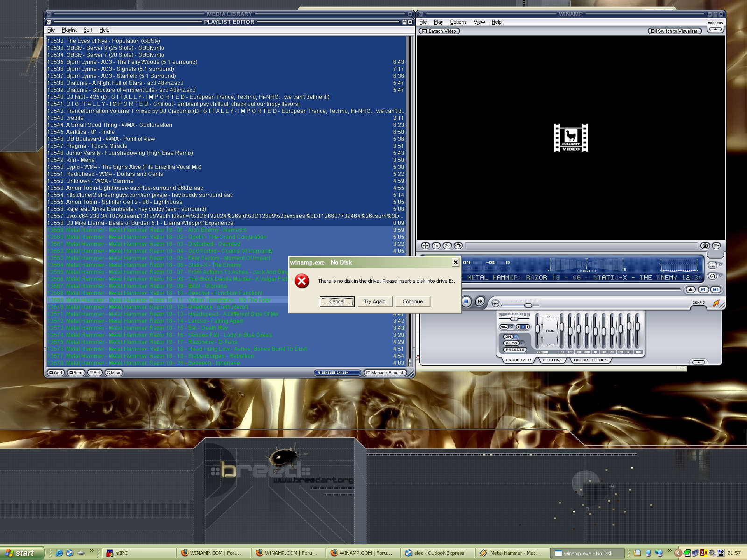Click the video seek bar
This screenshot has width=747, height=560.
coord(581,245)
